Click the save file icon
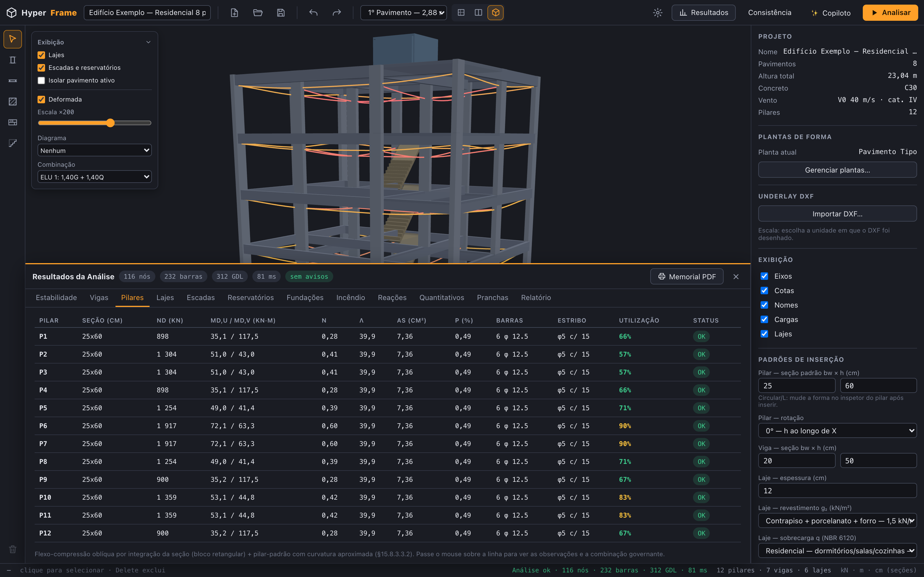This screenshot has width=924, height=577. click(x=281, y=13)
